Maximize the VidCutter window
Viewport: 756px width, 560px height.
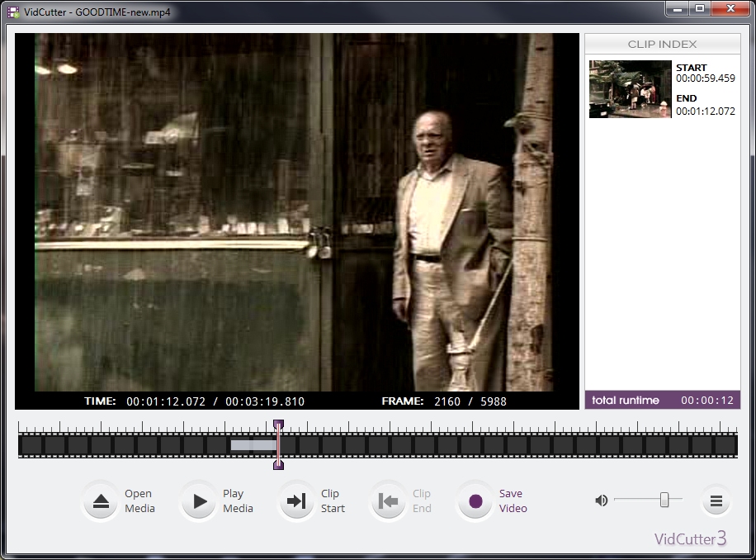coord(700,9)
